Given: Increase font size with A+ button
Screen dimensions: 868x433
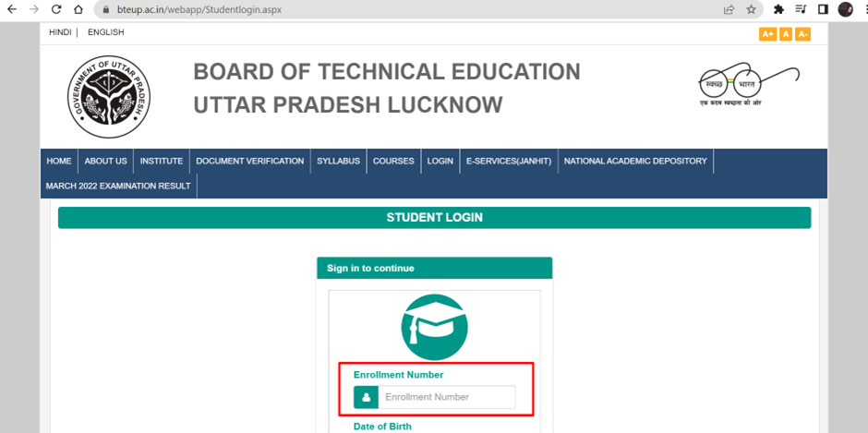Looking at the screenshot, I should 767,34.
